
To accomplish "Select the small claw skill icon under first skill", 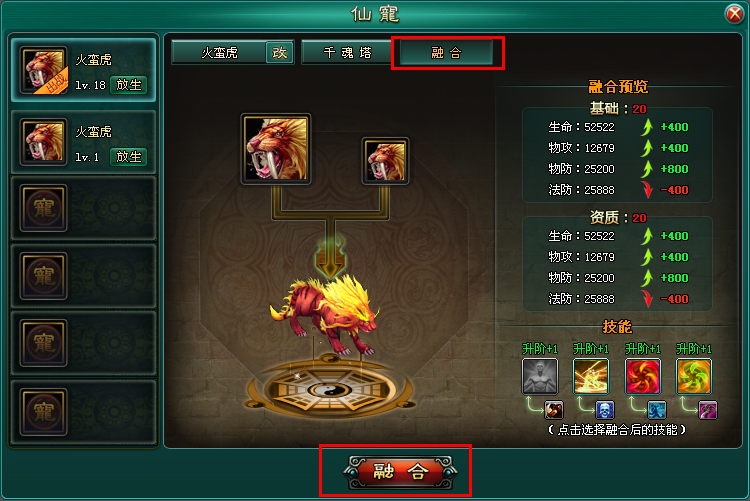I will (x=554, y=410).
